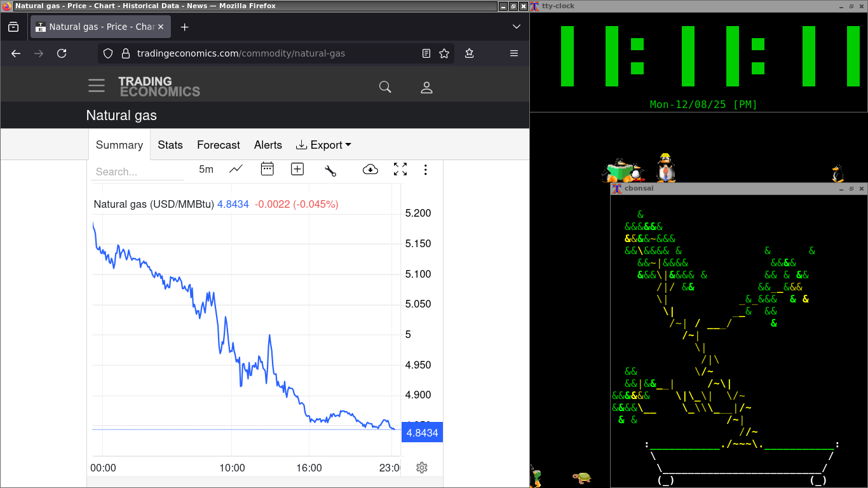
Task: Toggle reader view in address bar
Action: (x=426, y=53)
